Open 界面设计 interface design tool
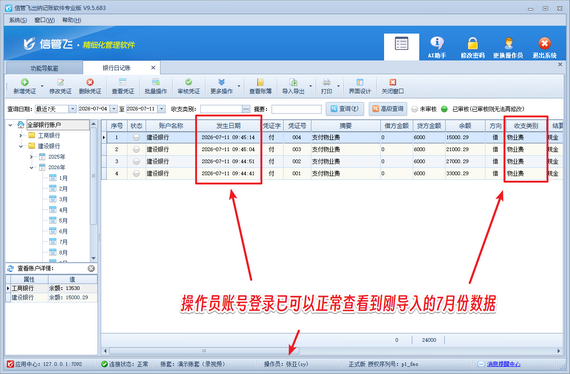The image size is (570, 374). click(x=360, y=86)
